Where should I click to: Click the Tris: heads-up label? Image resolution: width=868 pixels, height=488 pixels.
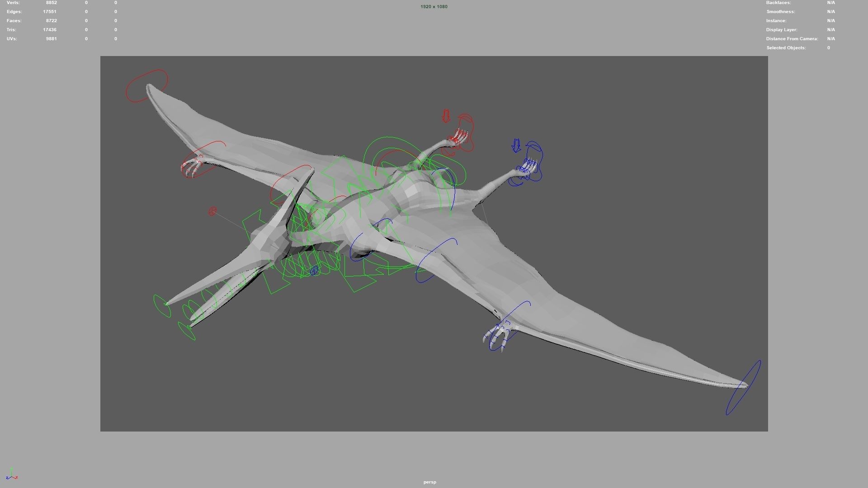[x=12, y=30]
